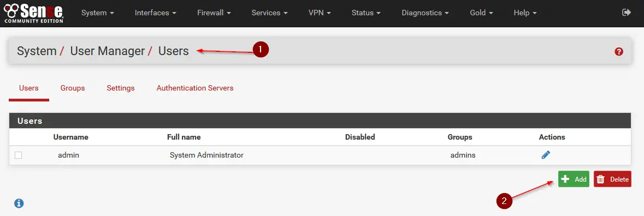Open the red help question-mark icon

618,52
